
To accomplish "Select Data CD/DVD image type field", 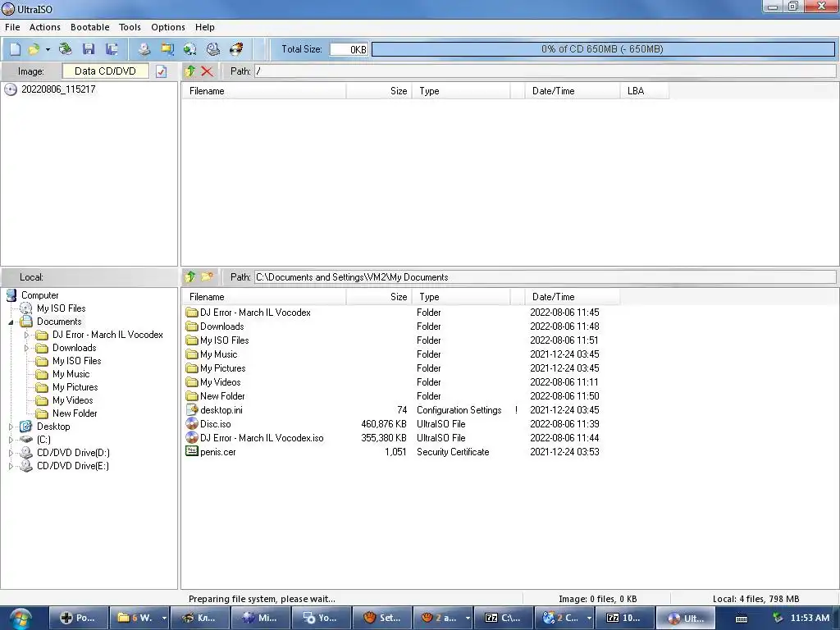I will pyautogui.click(x=106, y=71).
